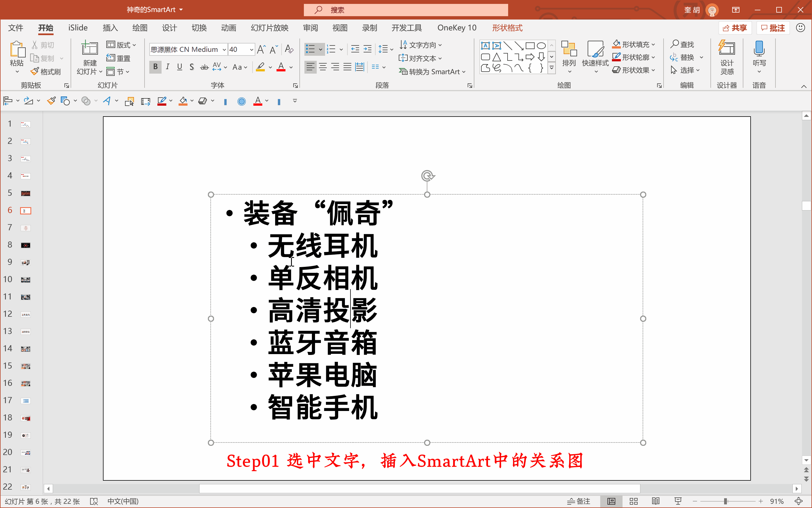Open the font size dropdown
Image resolution: width=812 pixels, height=508 pixels.
click(251, 50)
